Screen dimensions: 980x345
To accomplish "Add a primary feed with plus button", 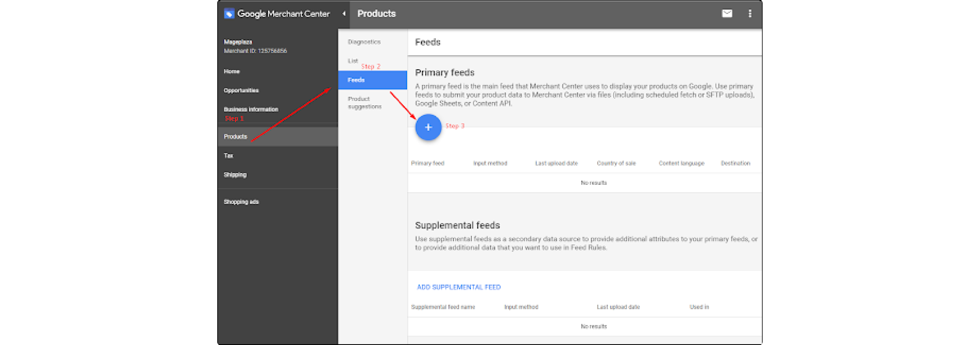I will coord(428,127).
